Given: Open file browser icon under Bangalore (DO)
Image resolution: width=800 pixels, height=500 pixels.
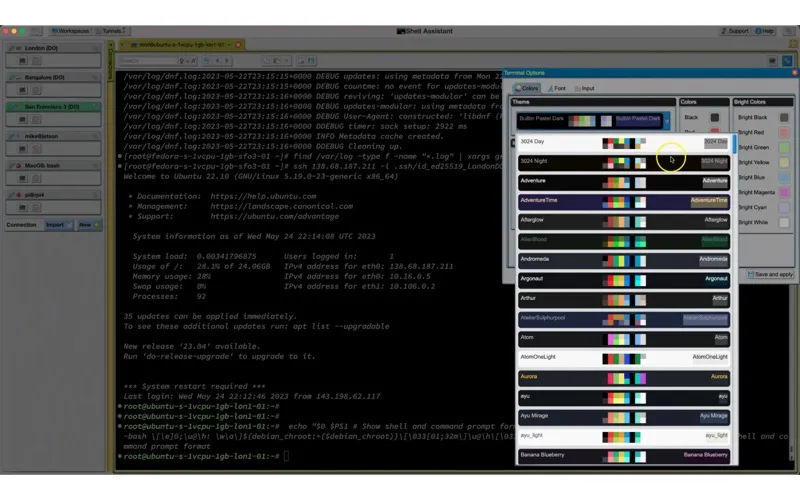Looking at the screenshot, I should [36, 90].
